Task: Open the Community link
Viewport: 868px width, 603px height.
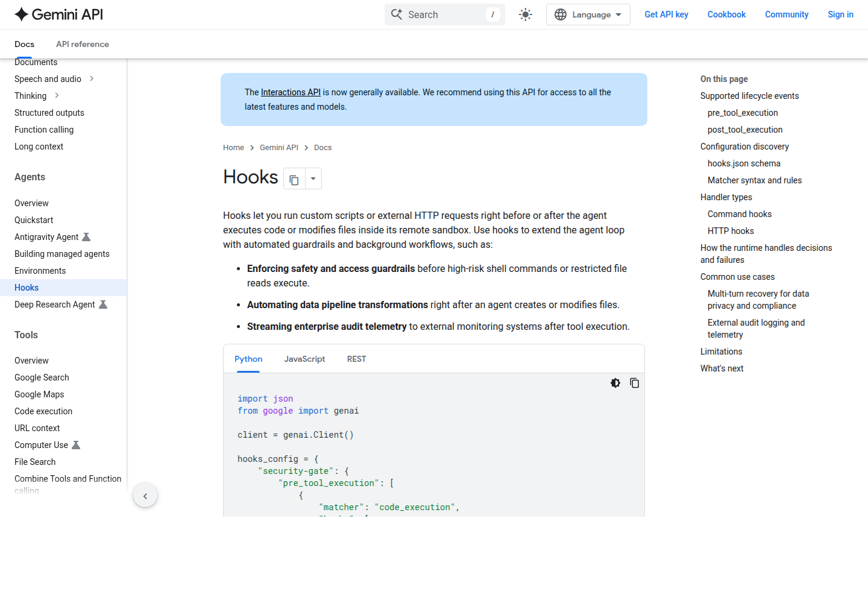Action: [787, 14]
